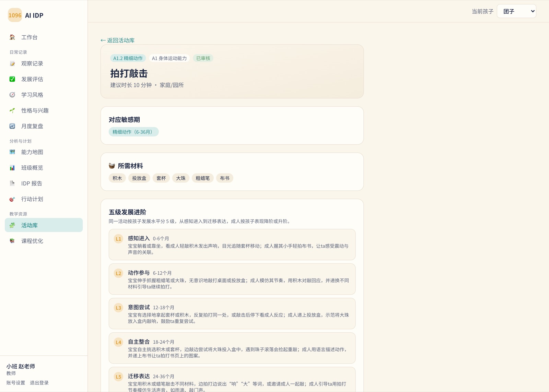Viewport: 549px width, 392px height.
Task: Select 课程优化 in the sidebar
Action: pyautogui.click(x=44, y=241)
